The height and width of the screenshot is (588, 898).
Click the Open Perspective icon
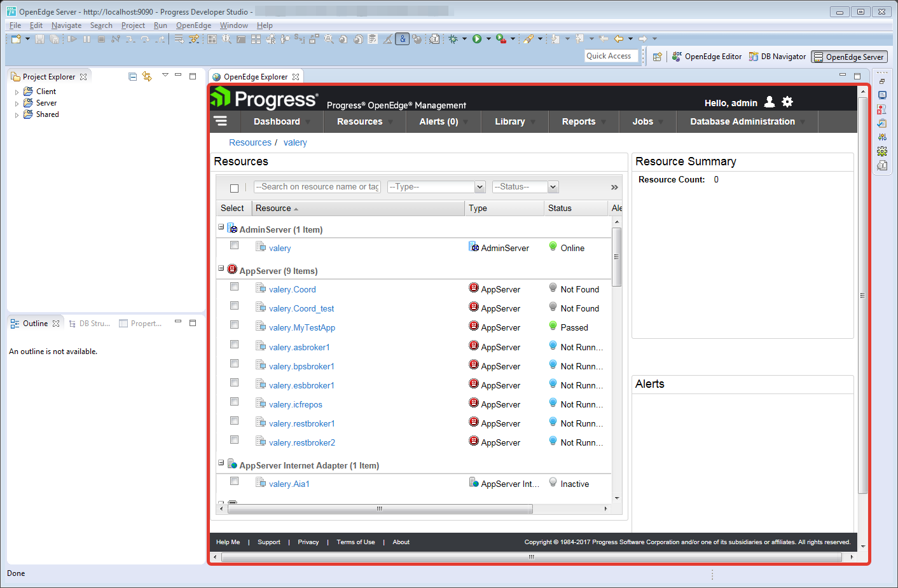[658, 57]
